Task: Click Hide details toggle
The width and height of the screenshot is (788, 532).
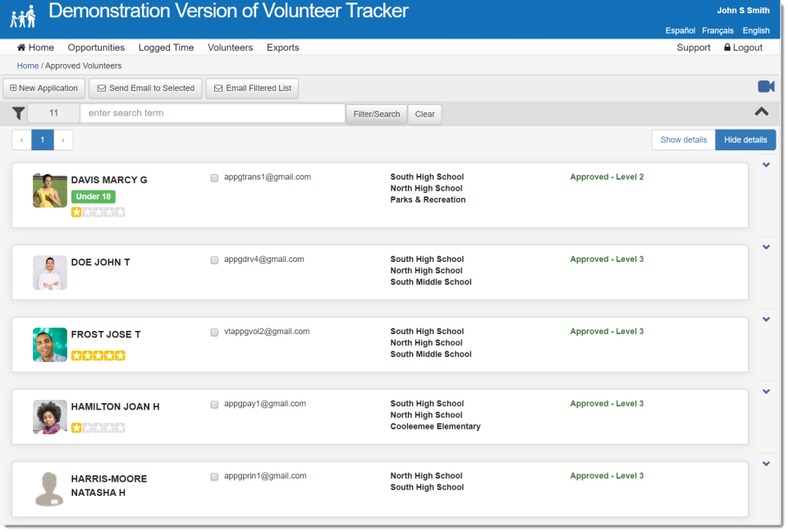Action: tap(744, 140)
